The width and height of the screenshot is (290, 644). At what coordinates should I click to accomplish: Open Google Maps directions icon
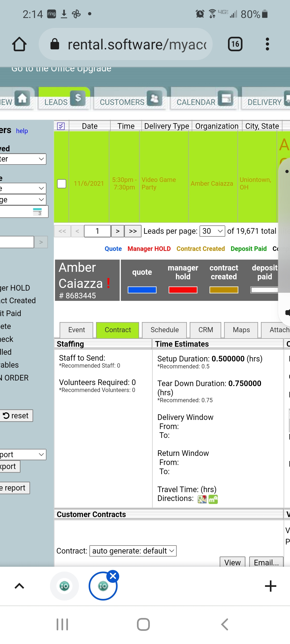point(202,499)
